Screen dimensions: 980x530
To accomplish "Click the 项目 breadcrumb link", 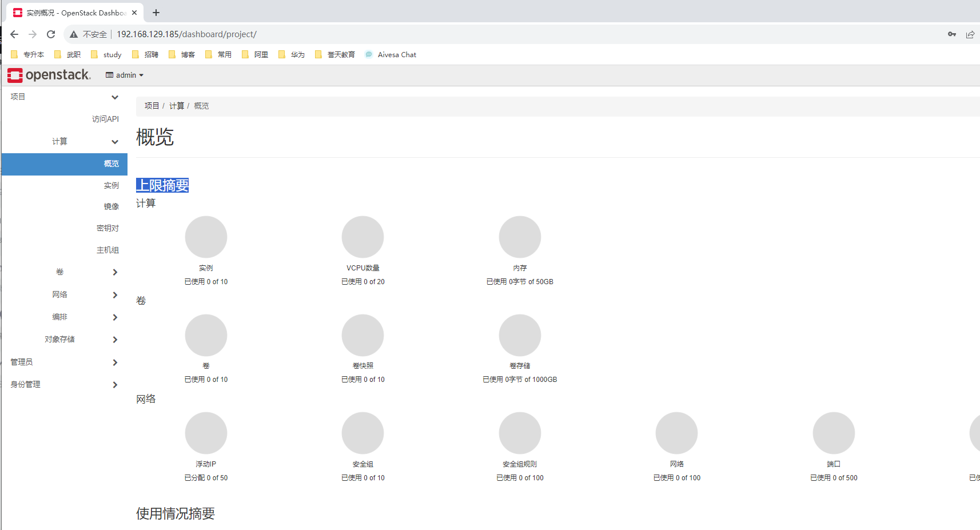I will click(152, 106).
